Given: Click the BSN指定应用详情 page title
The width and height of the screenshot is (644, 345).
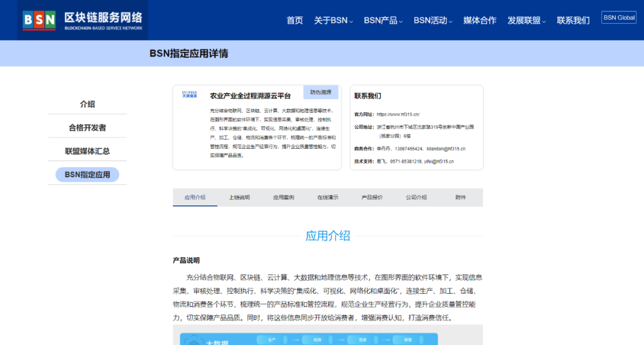Looking at the screenshot, I should pos(189,54).
